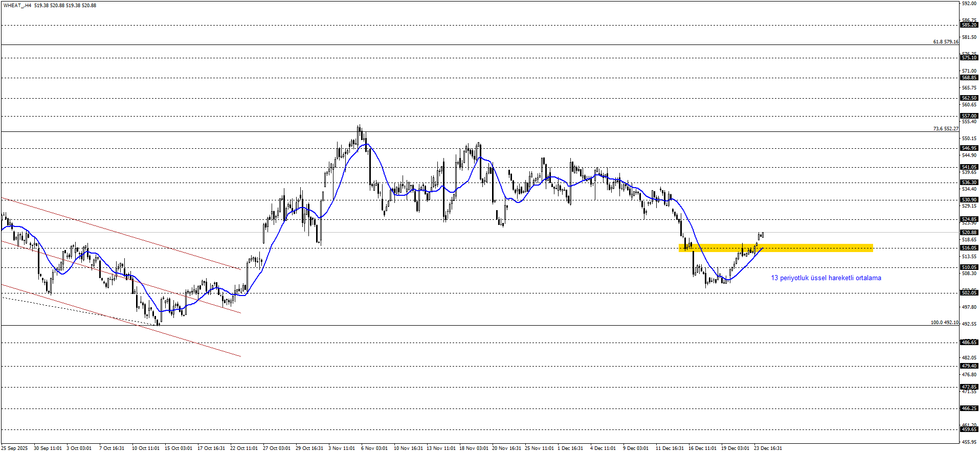Select the 100.0 492.10 Fibonacci level label
This screenshot has width=980, height=454.
(945, 323)
